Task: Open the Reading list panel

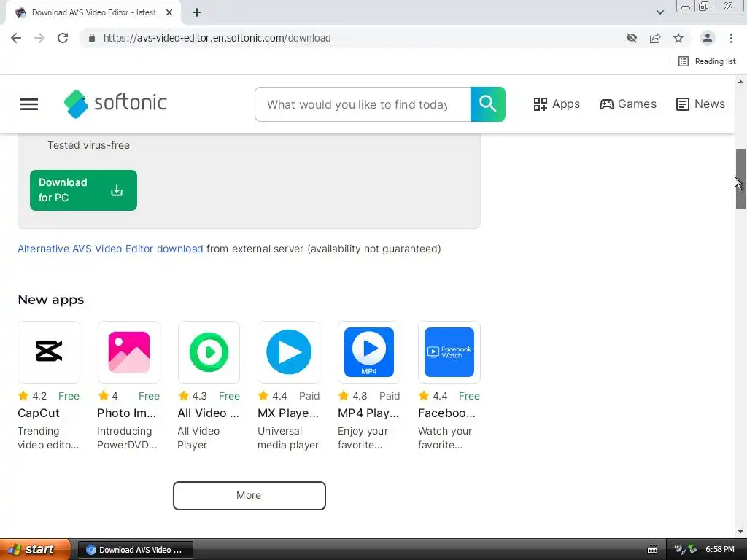Action: [707, 61]
